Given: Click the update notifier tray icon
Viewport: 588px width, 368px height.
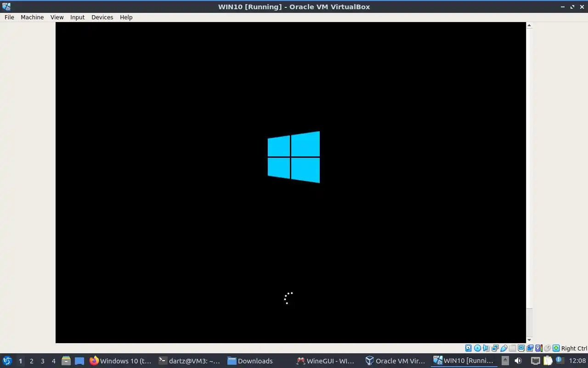Looking at the screenshot, I should point(560,360).
